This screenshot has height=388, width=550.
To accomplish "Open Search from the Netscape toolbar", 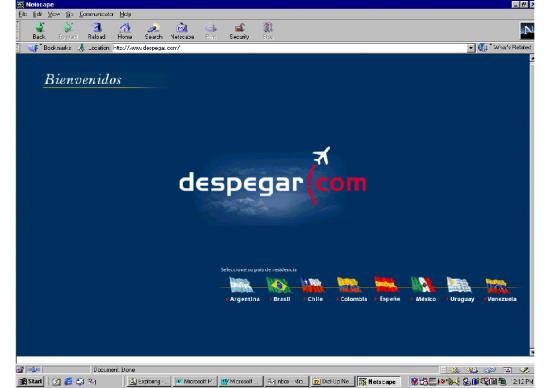I will click(x=154, y=31).
